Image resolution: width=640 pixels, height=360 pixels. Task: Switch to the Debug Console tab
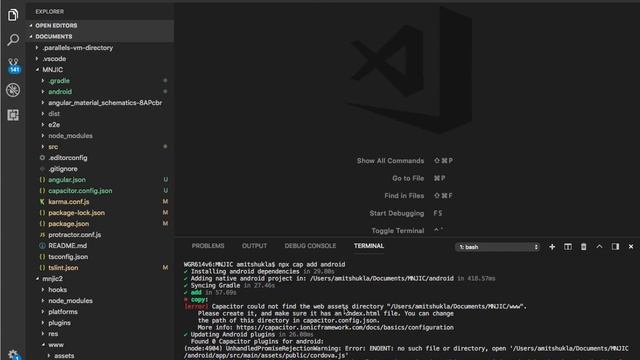(310, 246)
